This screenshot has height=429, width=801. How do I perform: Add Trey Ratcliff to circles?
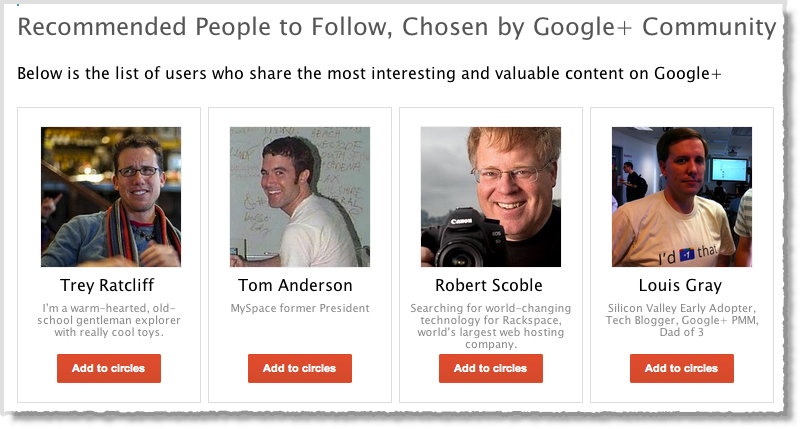(109, 368)
